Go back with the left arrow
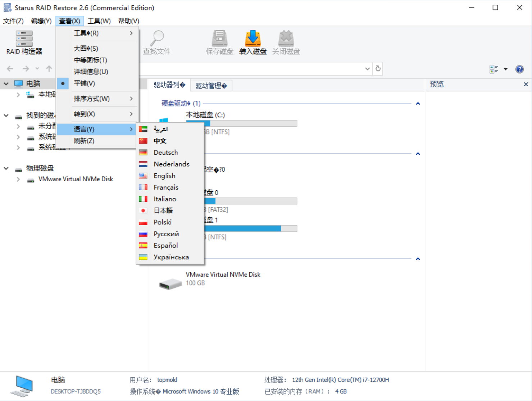This screenshot has height=401, width=532. pos(10,68)
